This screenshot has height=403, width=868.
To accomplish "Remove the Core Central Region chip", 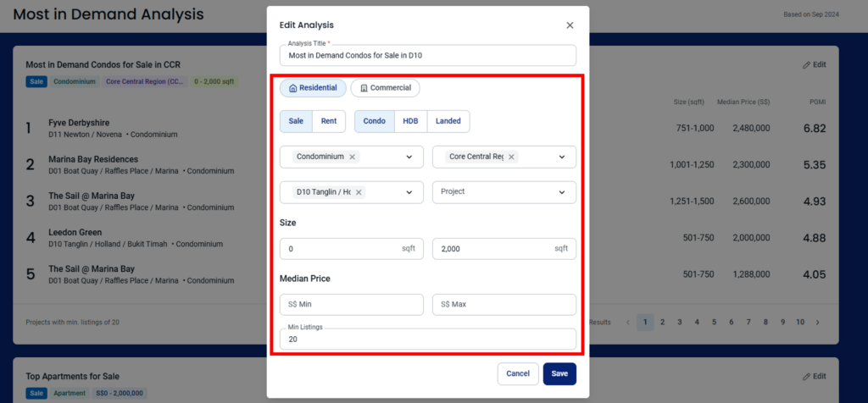I will (x=512, y=157).
